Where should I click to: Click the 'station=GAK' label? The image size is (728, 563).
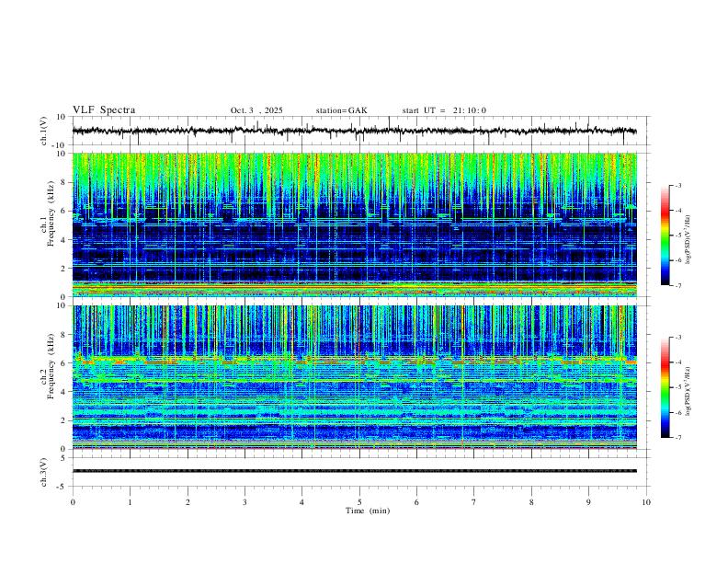[x=341, y=110]
